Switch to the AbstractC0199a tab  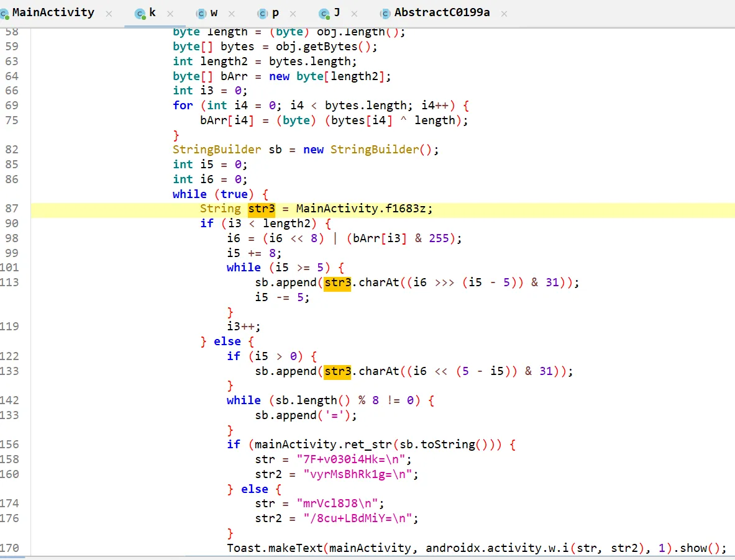point(442,12)
